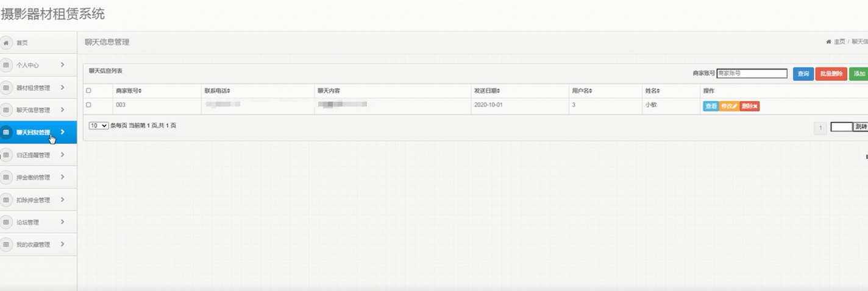868x291 pixels.
Task: Focus the page number jump input box
Action: [841, 127]
